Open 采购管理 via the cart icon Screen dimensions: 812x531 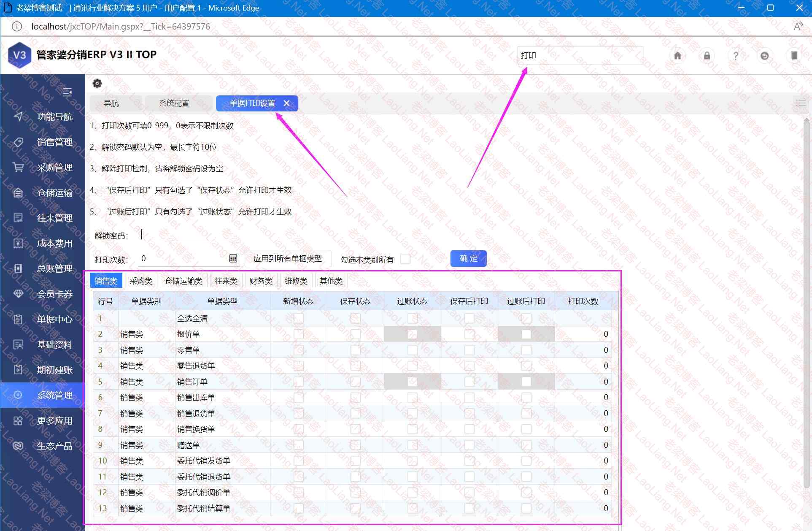[18, 168]
